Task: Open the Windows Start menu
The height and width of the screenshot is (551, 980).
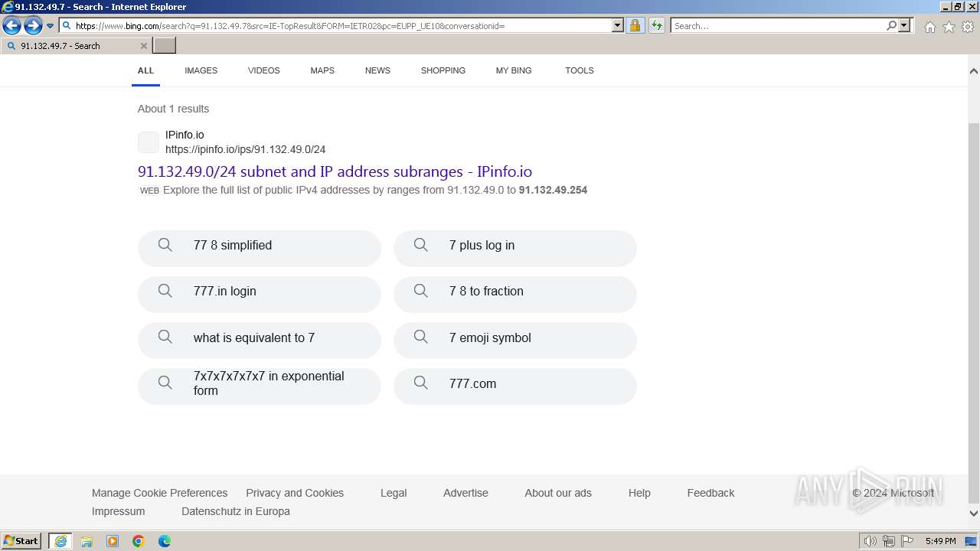Action: (x=21, y=541)
